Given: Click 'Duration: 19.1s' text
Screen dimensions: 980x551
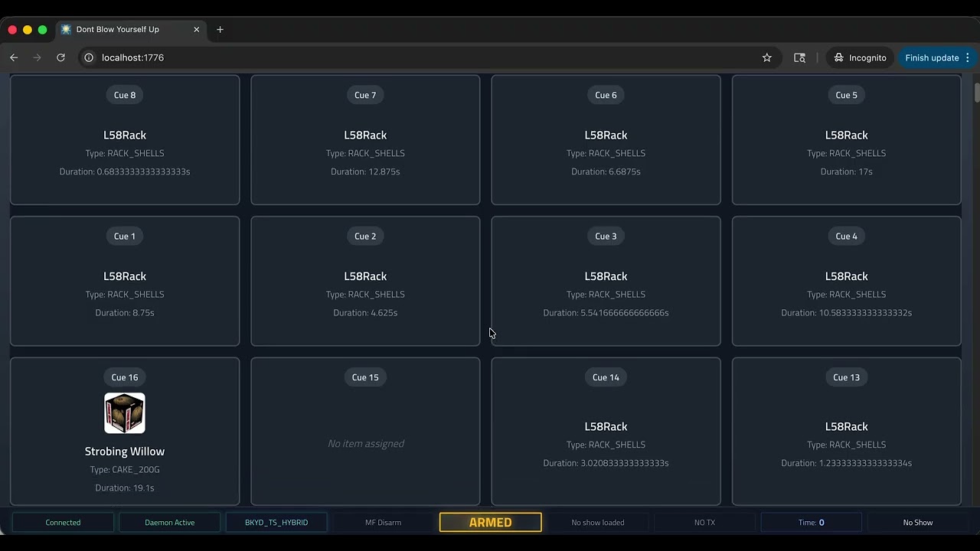Looking at the screenshot, I should 125,488.
